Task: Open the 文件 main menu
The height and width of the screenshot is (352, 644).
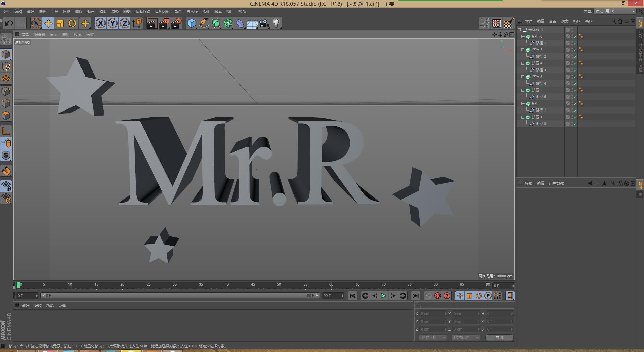Action: tap(6, 12)
